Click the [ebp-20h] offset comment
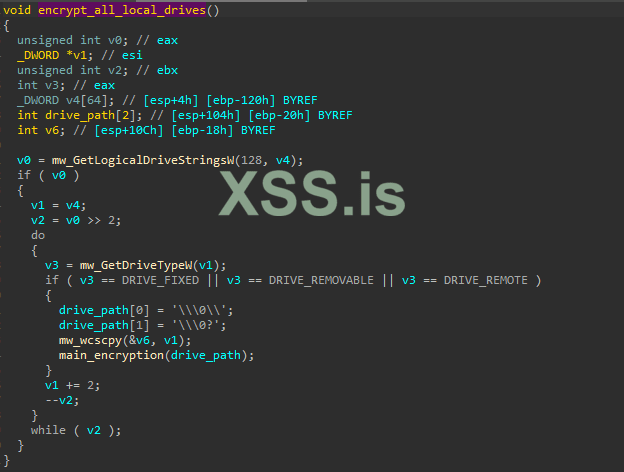This screenshot has height=472, width=624. pos(279,115)
